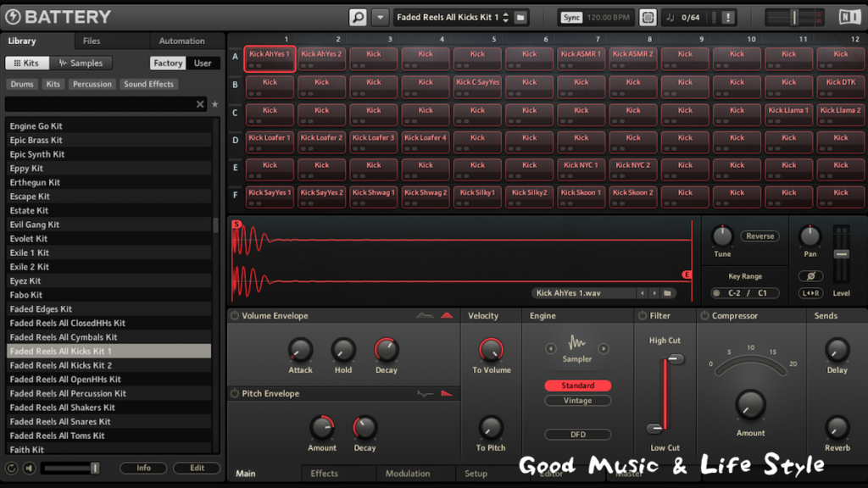Select Evil Gang Kit in the list
The width and height of the screenshot is (868, 488).
pyautogui.click(x=108, y=225)
